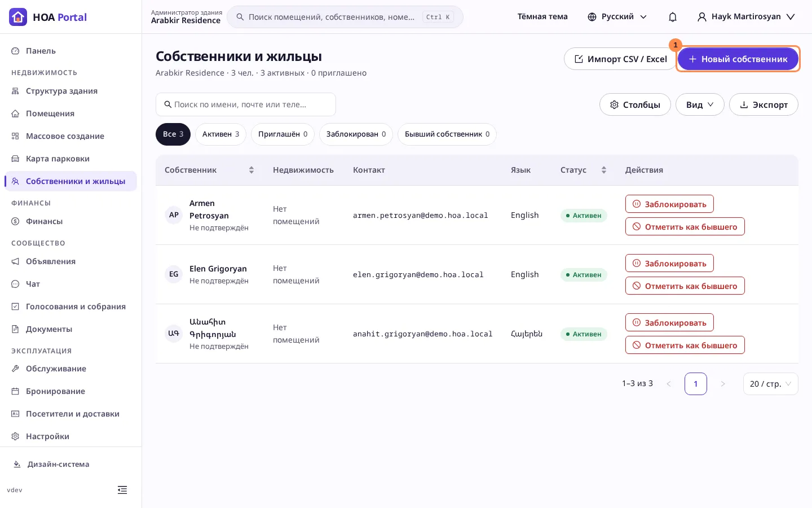Screen dimensions: 812x508
Task: Click the HOA Portal house logo
Action: tap(18, 17)
